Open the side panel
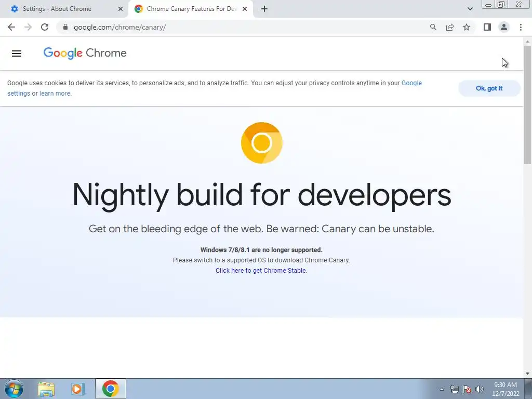The height and width of the screenshot is (399, 532). point(487,27)
